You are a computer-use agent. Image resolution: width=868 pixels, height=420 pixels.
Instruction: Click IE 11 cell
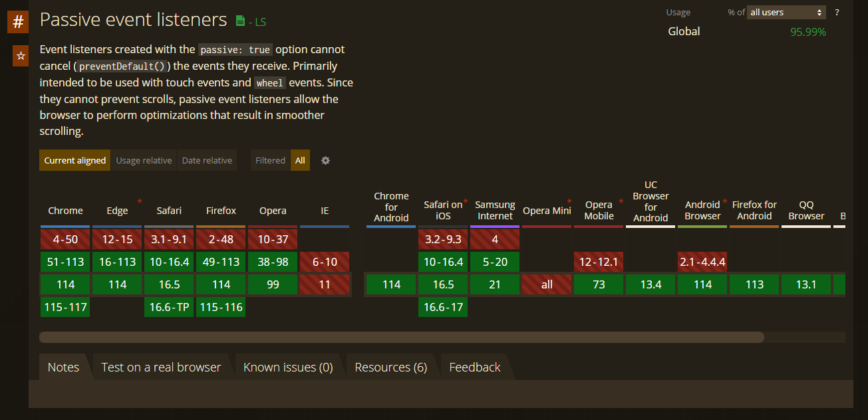[x=325, y=284]
